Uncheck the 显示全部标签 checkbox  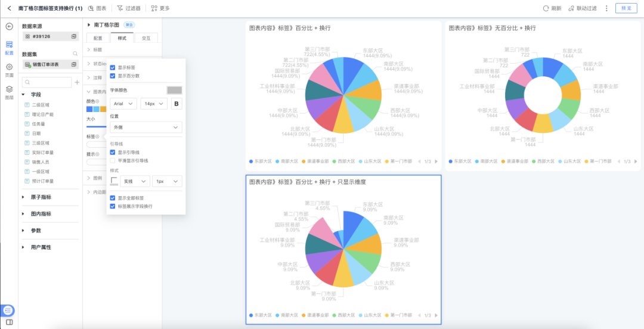(x=113, y=198)
